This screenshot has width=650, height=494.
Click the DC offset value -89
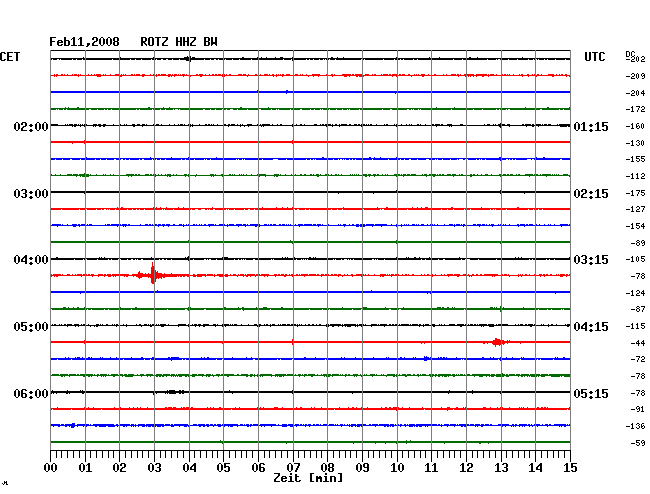point(638,243)
